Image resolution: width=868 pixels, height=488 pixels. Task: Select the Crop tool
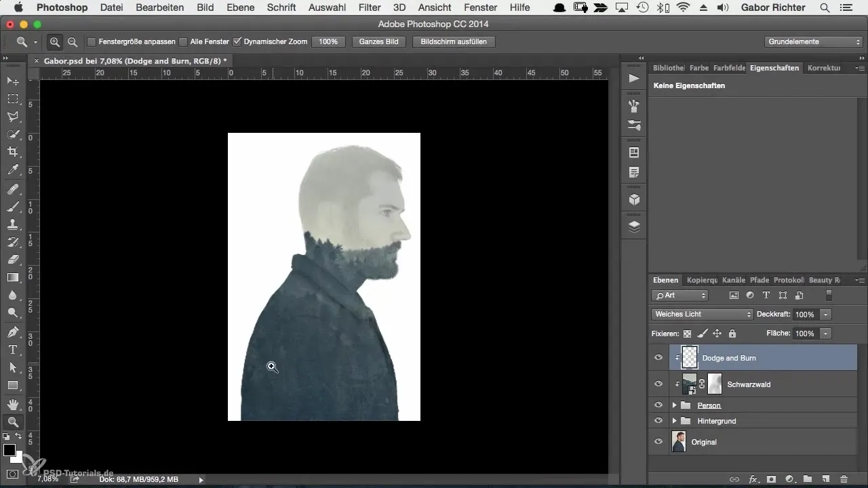click(13, 152)
